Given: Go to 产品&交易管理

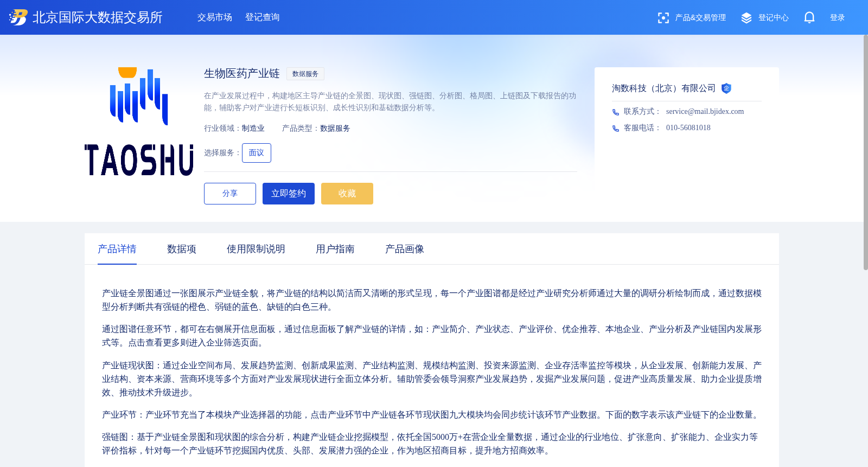Looking at the screenshot, I should pyautogui.click(x=700, y=18).
